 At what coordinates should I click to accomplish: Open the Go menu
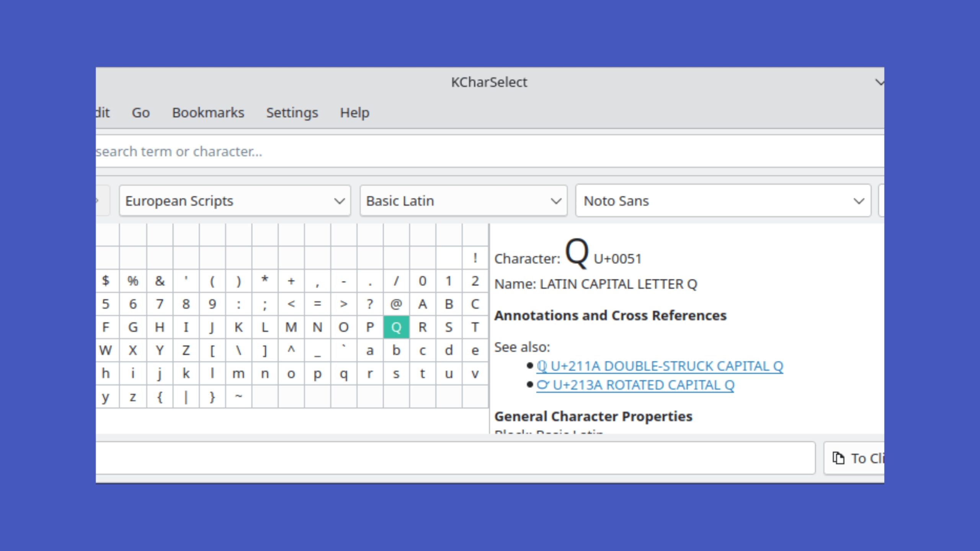(140, 112)
